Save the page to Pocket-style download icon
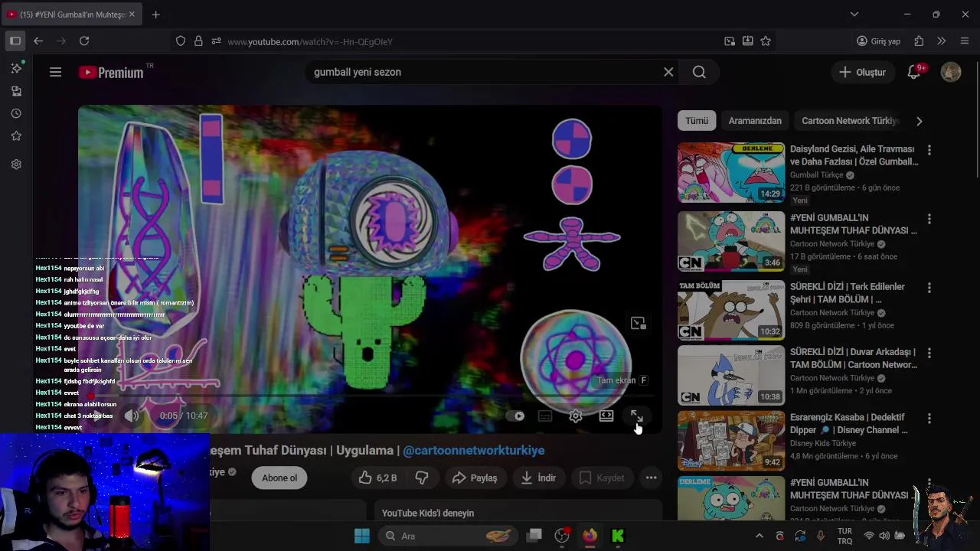Image resolution: width=980 pixels, height=551 pixels. click(747, 41)
